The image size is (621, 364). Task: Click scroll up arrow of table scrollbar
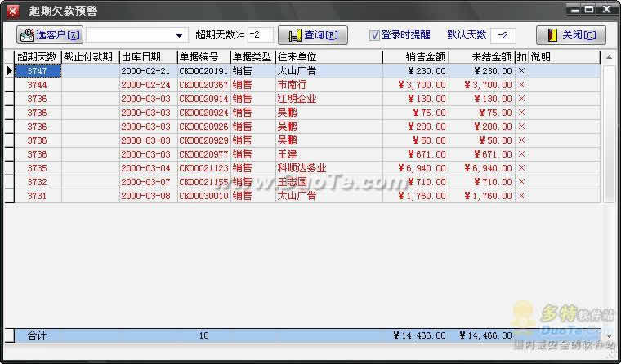tap(609, 58)
